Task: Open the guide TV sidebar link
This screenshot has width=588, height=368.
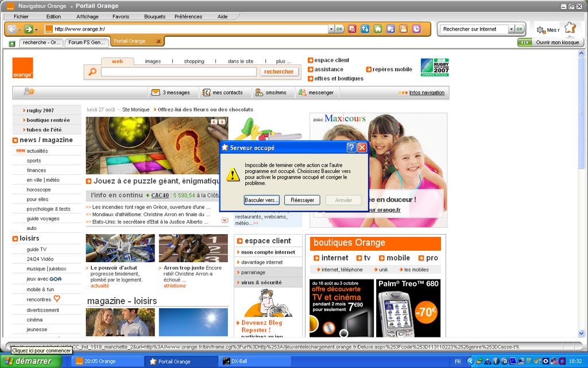Action: point(36,250)
